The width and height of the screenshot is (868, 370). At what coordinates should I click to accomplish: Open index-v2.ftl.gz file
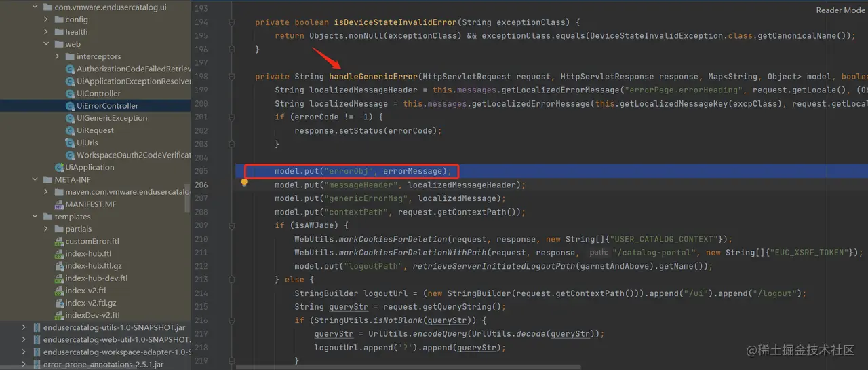pos(91,303)
